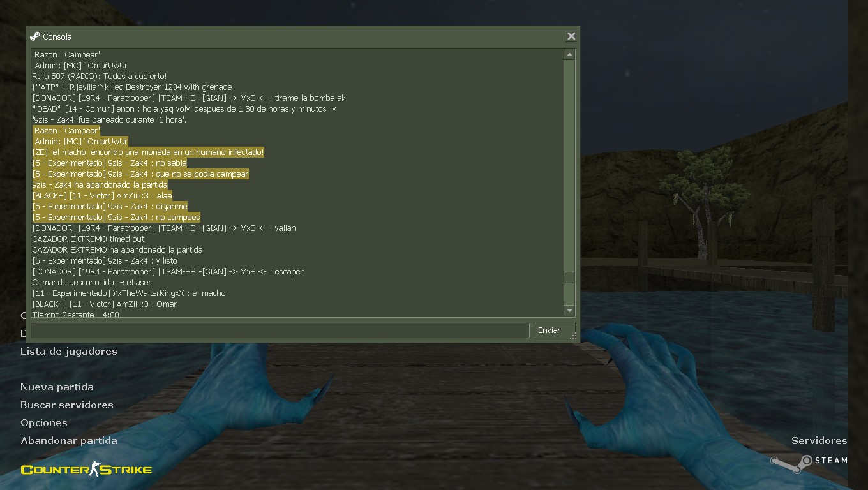Screen dimensions: 868x490
Task: Click '[ZE] el macho encontro una moneda' line
Action: coord(148,152)
